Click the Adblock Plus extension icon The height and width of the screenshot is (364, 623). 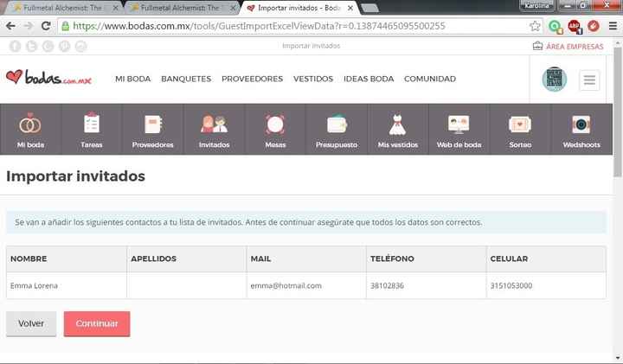(x=575, y=27)
